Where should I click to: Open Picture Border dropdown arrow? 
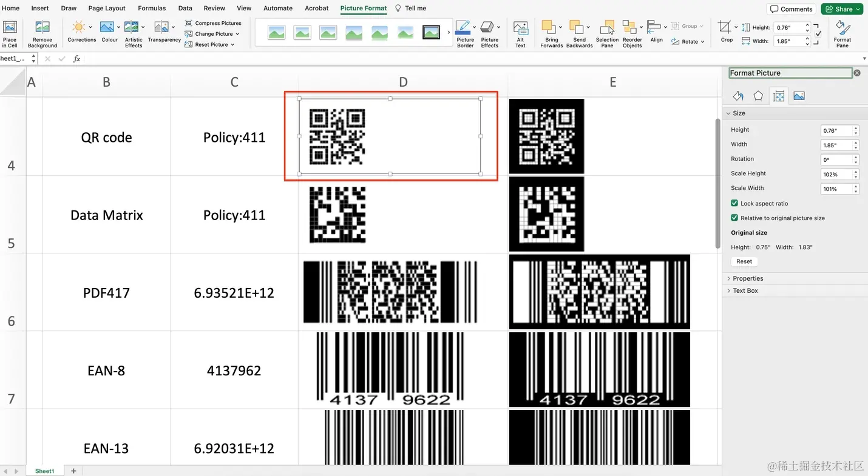click(474, 27)
